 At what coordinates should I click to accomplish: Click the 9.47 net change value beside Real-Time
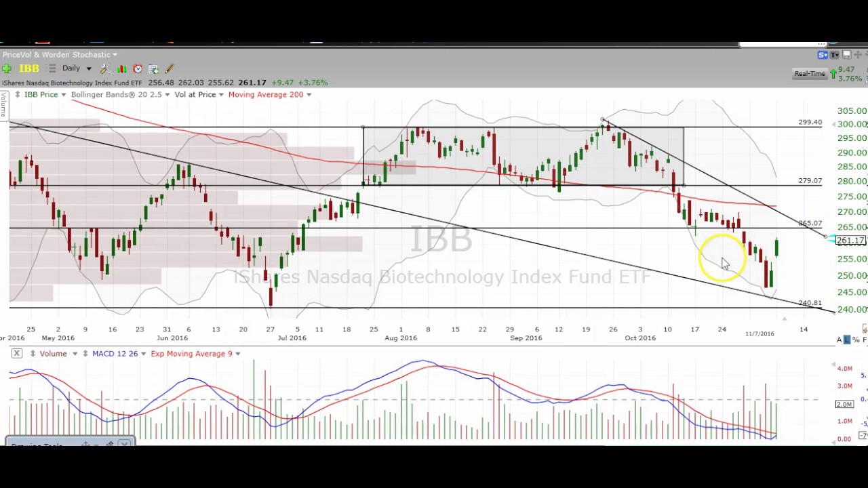pyautogui.click(x=846, y=70)
